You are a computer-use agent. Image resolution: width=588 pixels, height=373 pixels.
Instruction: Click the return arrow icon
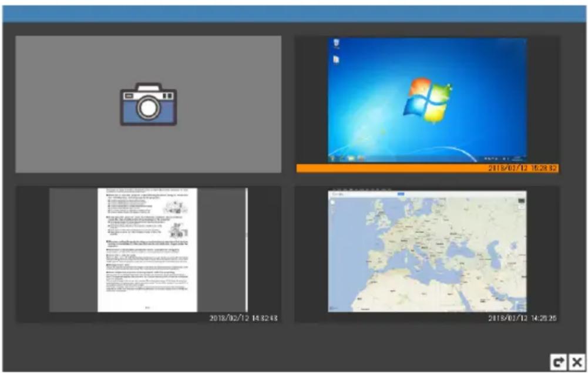[559, 362]
